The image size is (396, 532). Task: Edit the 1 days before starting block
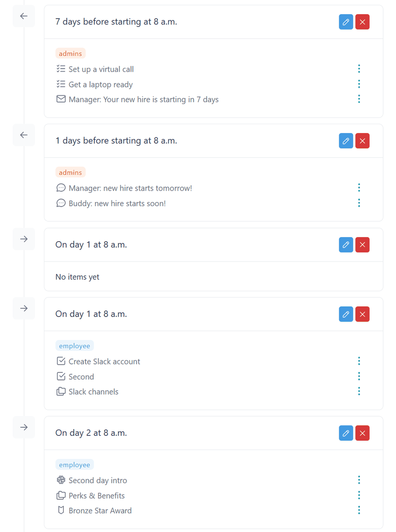coord(346,141)
